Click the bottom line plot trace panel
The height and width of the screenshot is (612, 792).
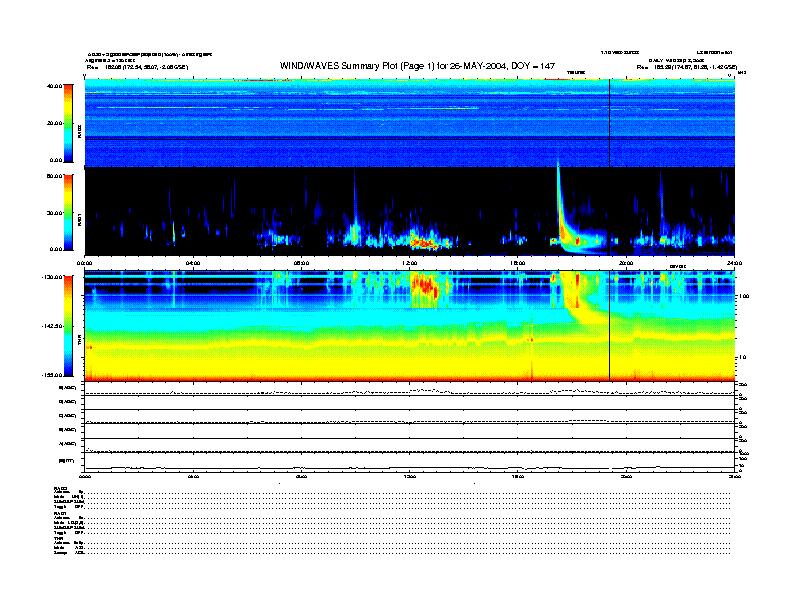point(409,462)
